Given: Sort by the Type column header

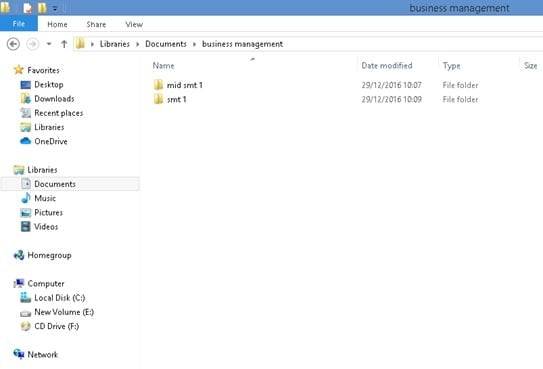Looking at the screenshot, I should (452, 66).
